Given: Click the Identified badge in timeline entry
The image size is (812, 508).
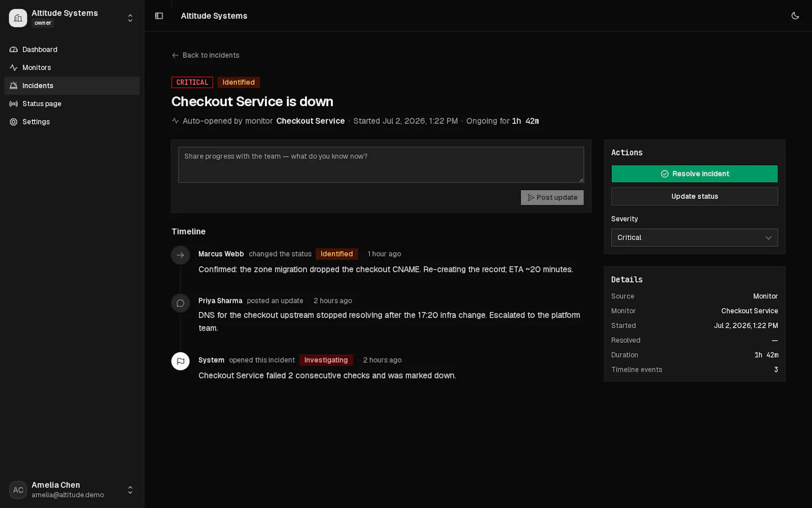Looking at the screenshot, I should [336, 254].
